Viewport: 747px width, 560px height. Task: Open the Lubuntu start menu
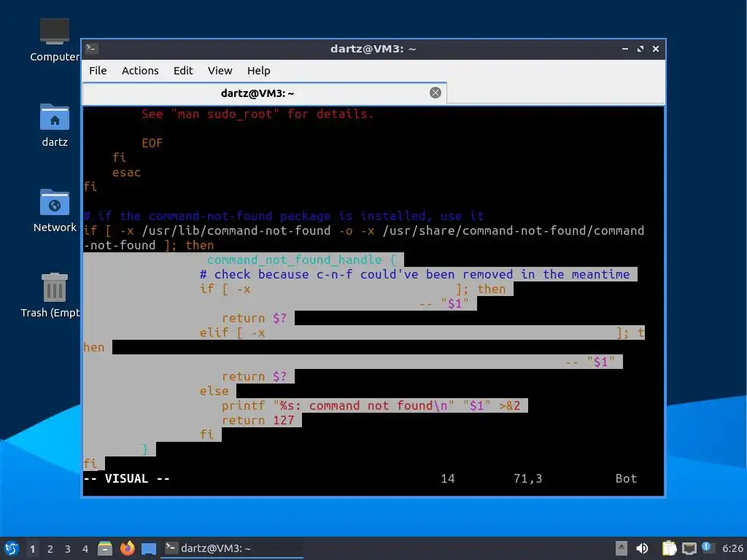[12, 548]
